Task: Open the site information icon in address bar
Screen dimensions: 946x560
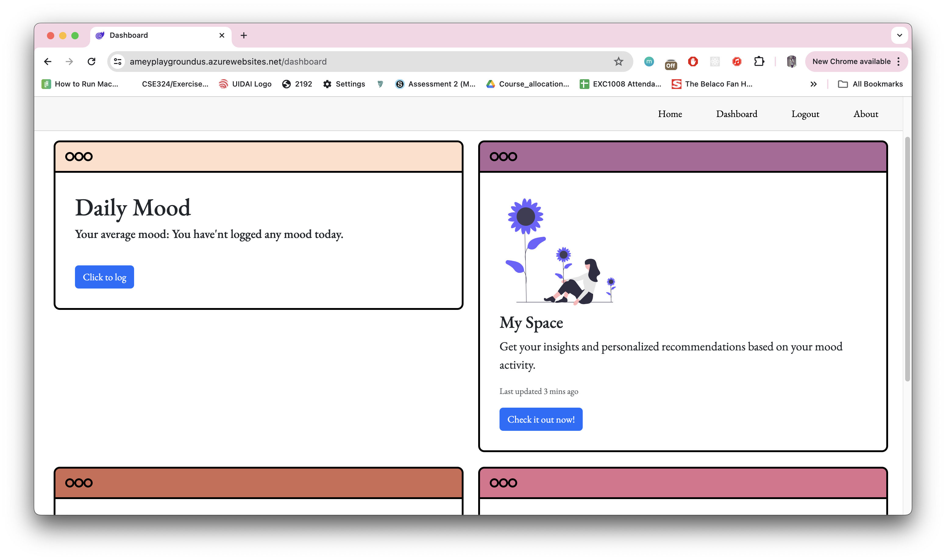Action: coord(118,62)
